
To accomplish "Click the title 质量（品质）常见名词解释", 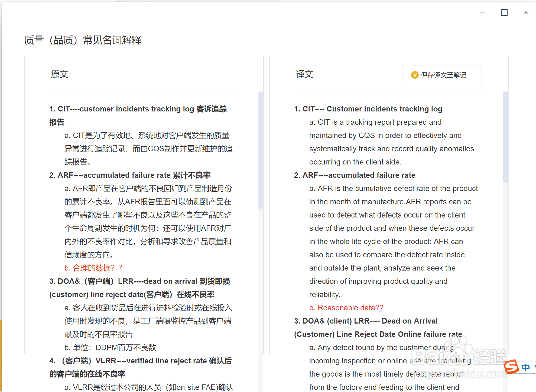I will click(x=83, y=40).
